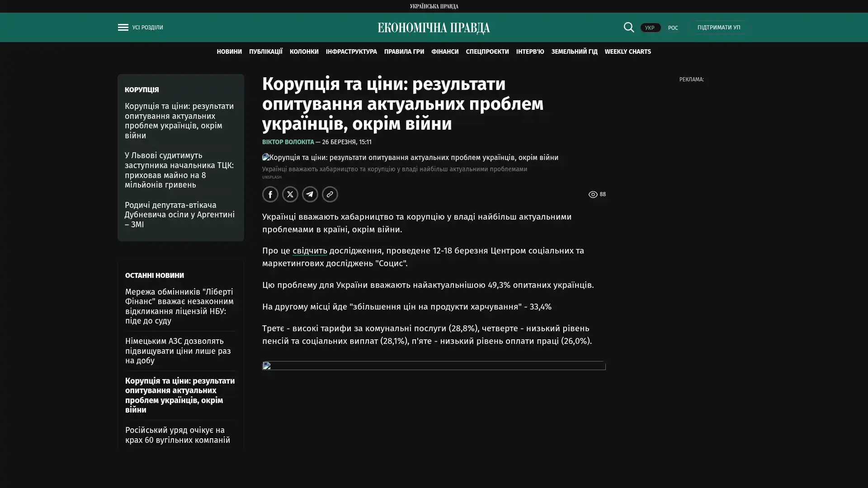
Task: Share article on X (Twitter)
Action: 290,194
